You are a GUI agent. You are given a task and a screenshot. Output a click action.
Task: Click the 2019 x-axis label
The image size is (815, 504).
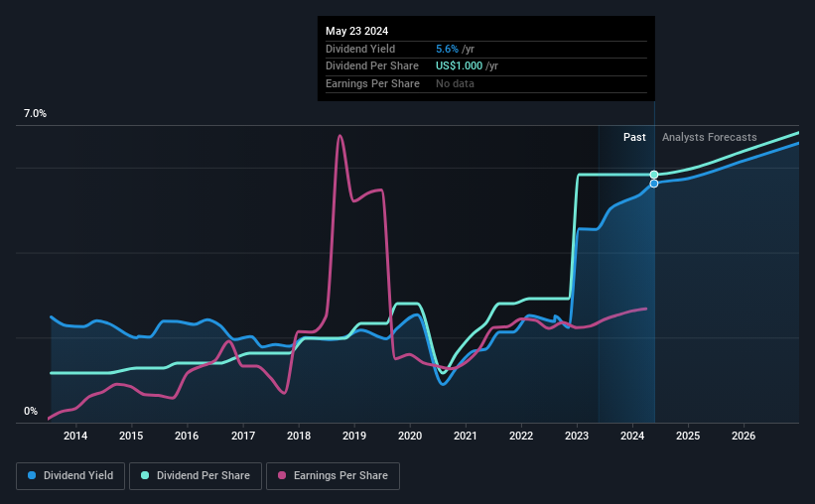pyautogui.click(x=354, y=436)
